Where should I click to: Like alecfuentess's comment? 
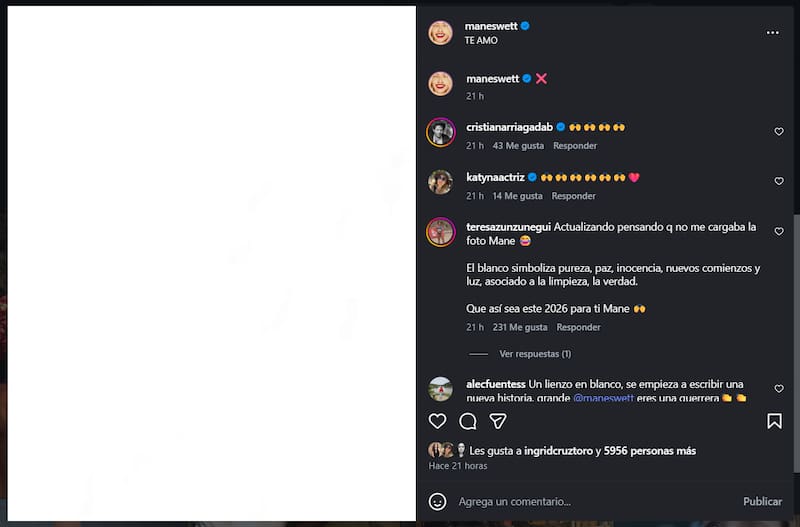[x=779, y=389]
